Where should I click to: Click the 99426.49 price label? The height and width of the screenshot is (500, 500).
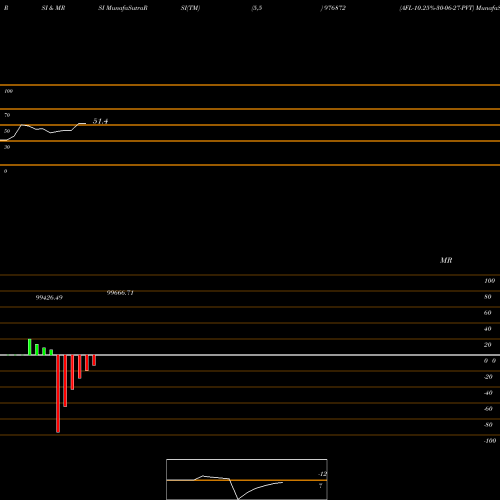point(49,297)
